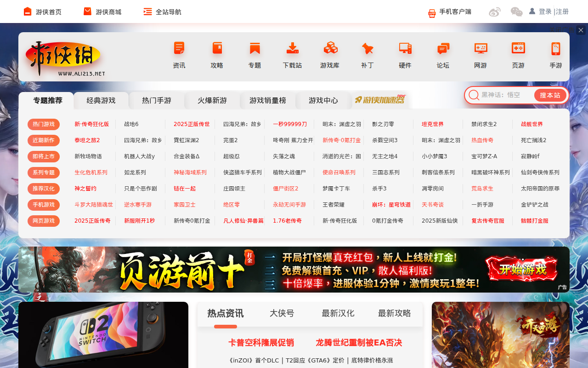Screen dimensions: 588x368
Task: Open the 荒岛求生 link
Action: point(482,189)
